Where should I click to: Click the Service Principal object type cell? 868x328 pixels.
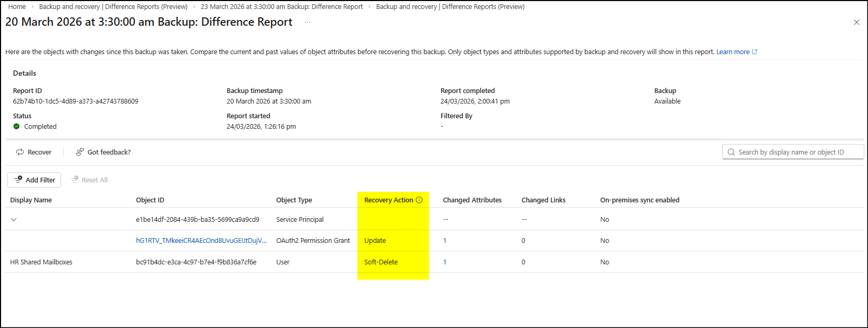pos(300,219)
